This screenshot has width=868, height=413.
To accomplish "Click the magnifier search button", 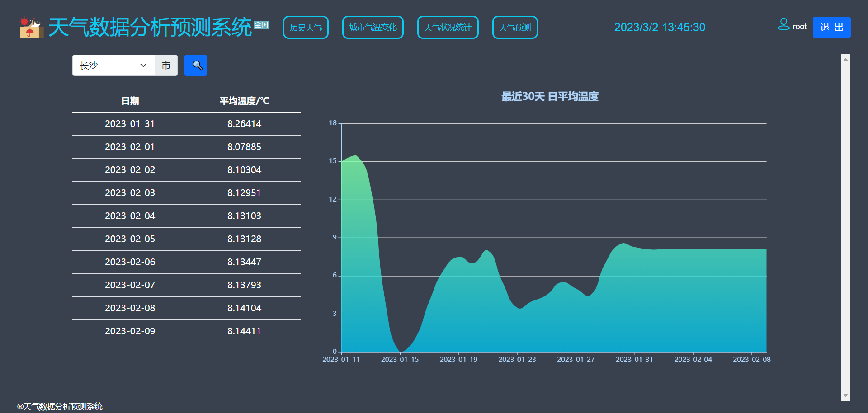I will click(196, 66).
